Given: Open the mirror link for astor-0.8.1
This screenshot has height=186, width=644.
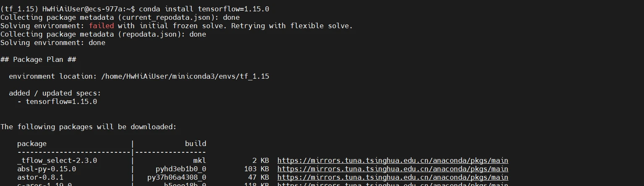Looking at the screenshot, I should tap(393, 177).
